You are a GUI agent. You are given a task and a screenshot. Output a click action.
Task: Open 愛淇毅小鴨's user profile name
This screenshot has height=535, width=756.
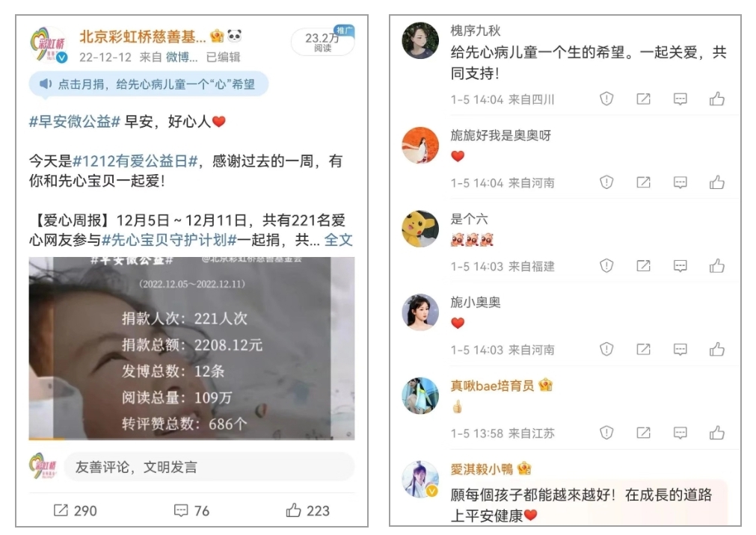point(482,469)
